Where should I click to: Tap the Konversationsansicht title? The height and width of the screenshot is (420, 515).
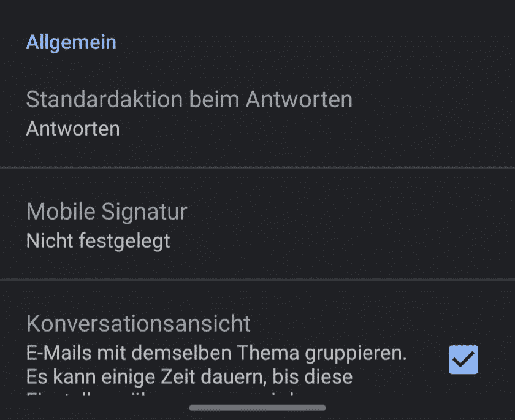(139, 323)
